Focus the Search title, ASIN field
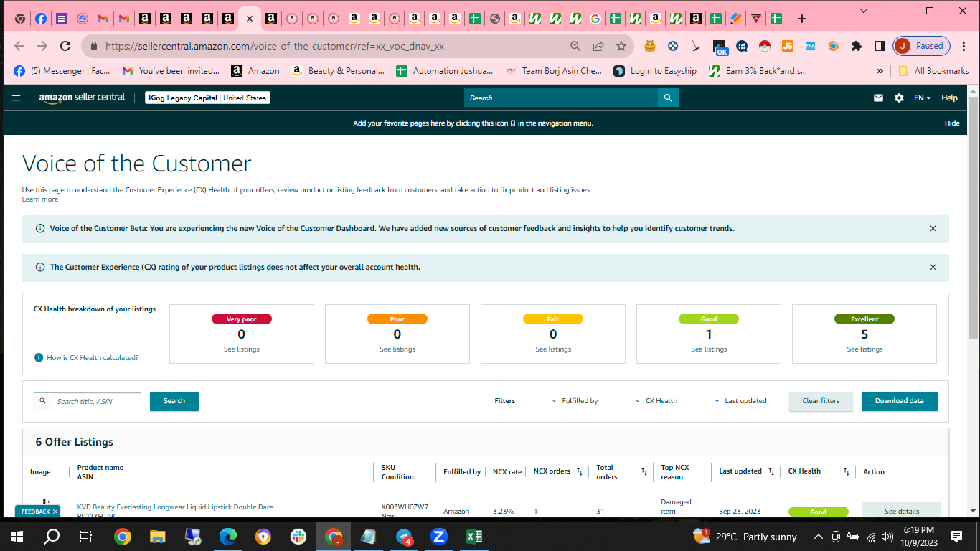 pos(96,401)
